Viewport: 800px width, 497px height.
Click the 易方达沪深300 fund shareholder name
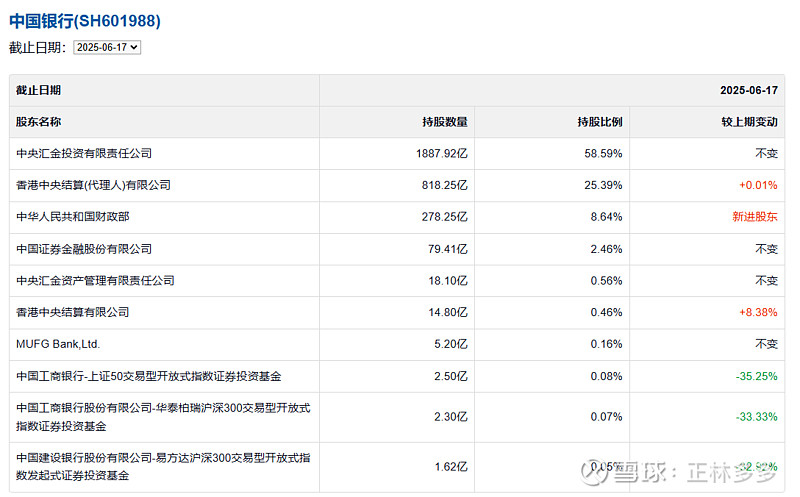[x=163, y=466]
